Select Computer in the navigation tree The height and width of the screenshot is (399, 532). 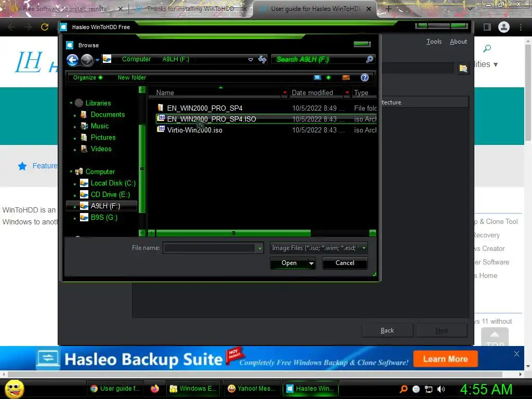click(100, 171)
